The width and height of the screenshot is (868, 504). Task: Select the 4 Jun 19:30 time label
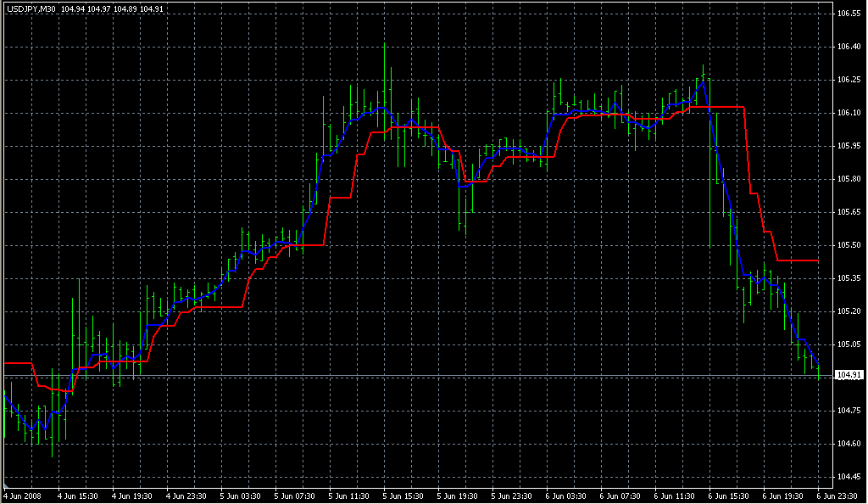pyautogui.click(x=131, y=496)
